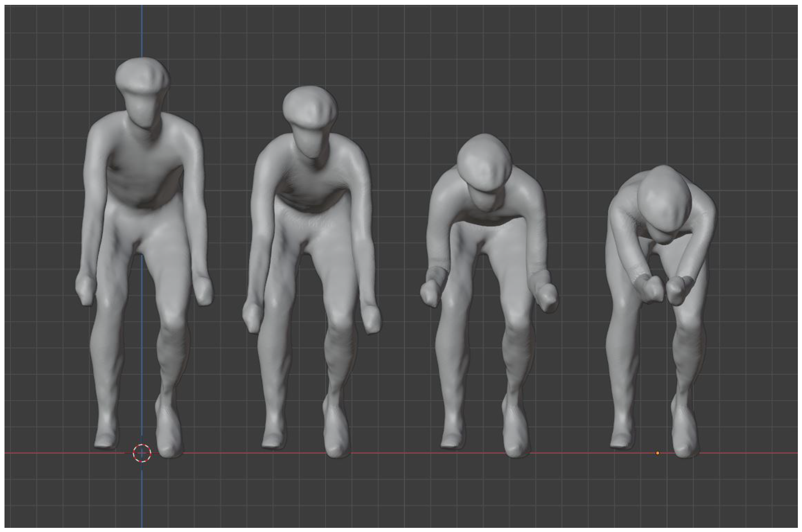Click the forward foot of leftmost figure
802x532 pixels.
tap(169, 438)
